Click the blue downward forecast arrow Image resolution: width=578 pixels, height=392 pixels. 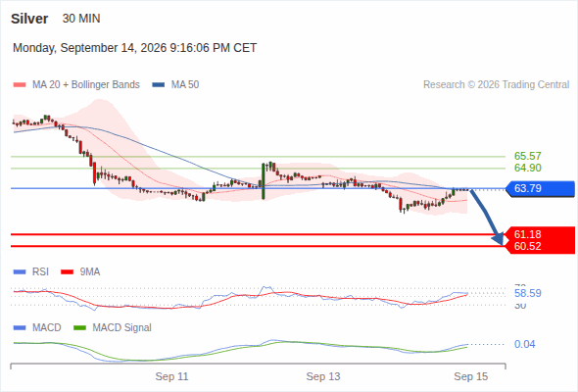[487, 217]
